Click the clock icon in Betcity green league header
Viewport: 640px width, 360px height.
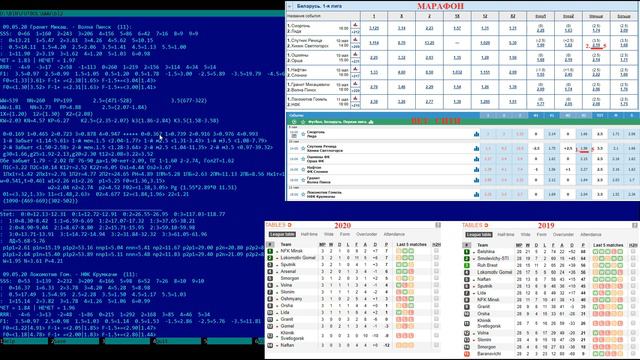click(x=294, y=122)
